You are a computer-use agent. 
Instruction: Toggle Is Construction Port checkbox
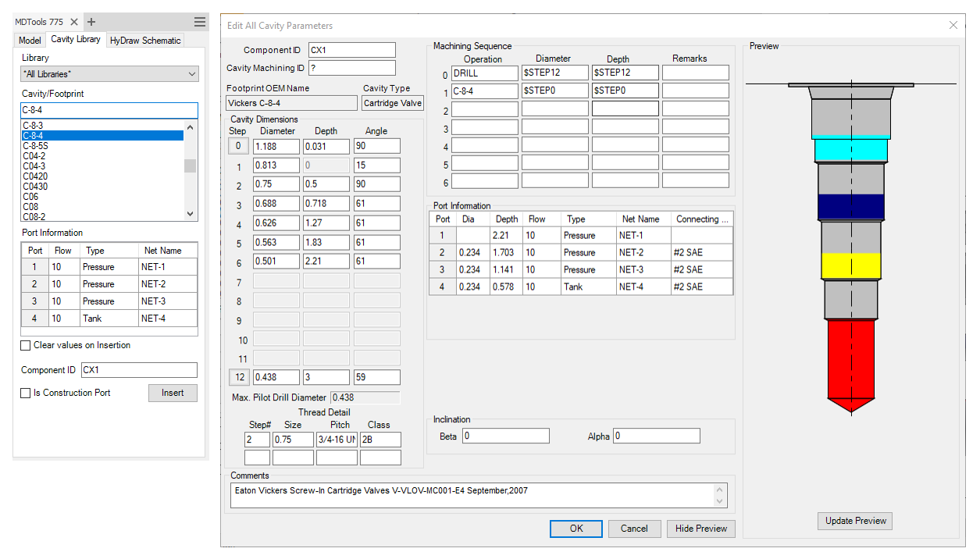pyautogui.click(x=26, y=393)
